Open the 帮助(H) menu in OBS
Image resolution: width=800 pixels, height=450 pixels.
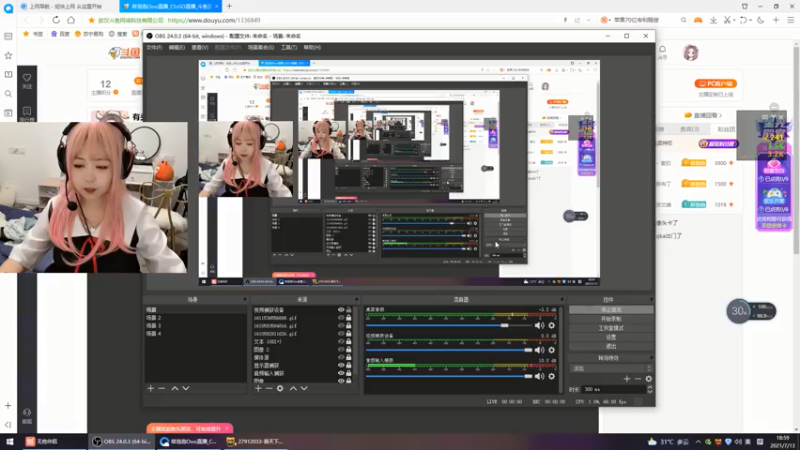[312, 47]
